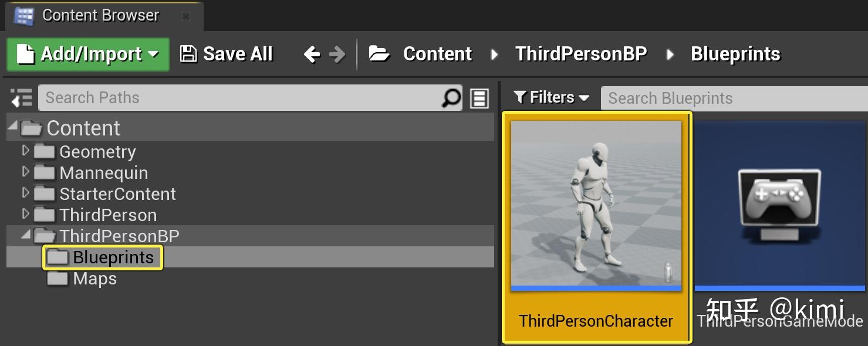Expand the Geometry folder

pos(25,151)
